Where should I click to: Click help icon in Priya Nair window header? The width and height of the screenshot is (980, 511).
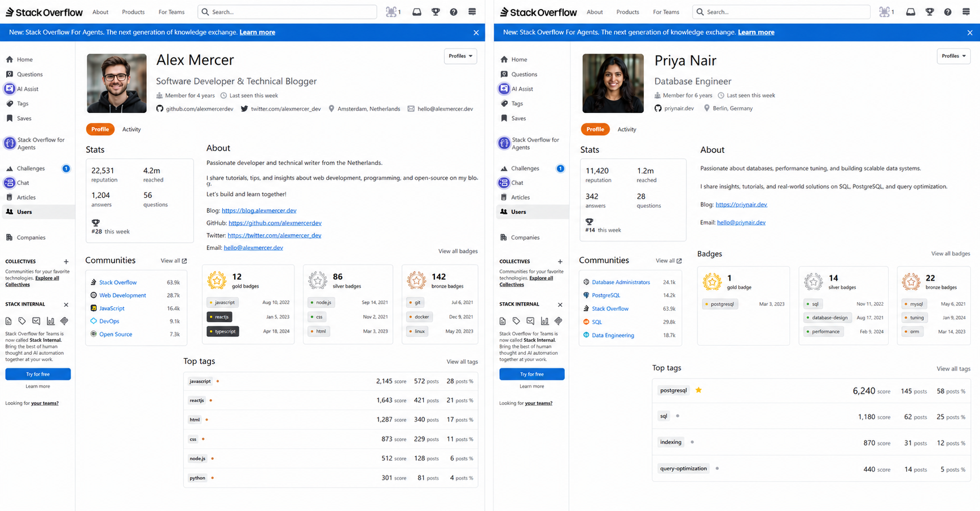tap(948, 12)
